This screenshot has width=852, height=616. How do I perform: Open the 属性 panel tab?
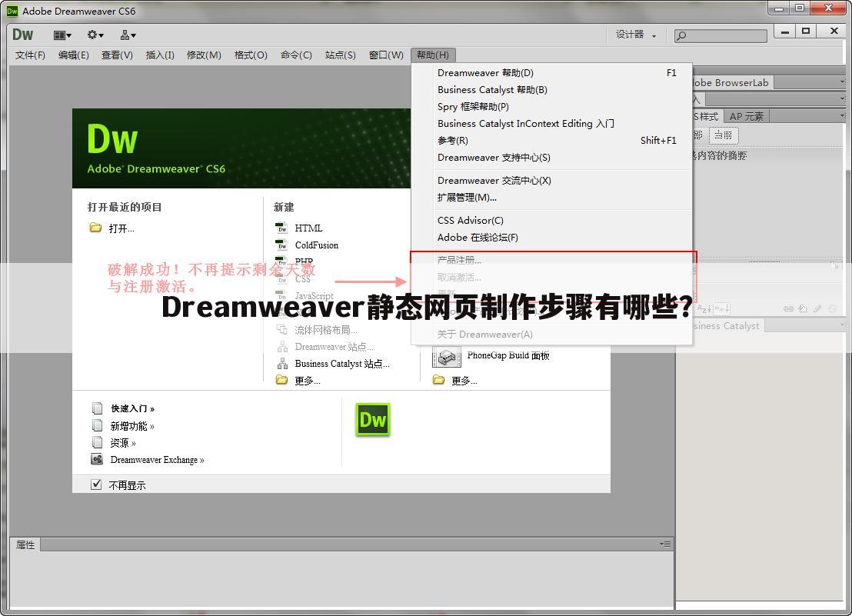click(25, 544)
